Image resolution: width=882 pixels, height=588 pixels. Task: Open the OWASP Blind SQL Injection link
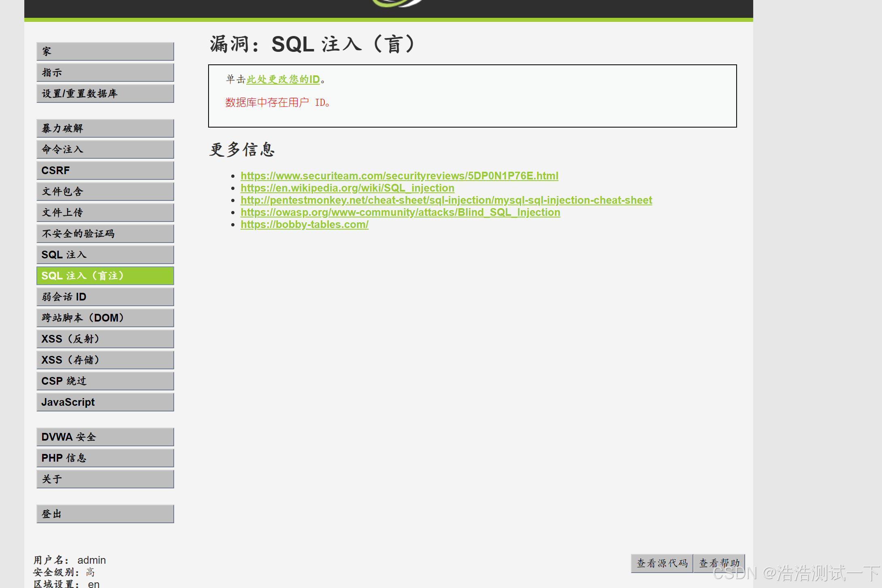(400, 212)
